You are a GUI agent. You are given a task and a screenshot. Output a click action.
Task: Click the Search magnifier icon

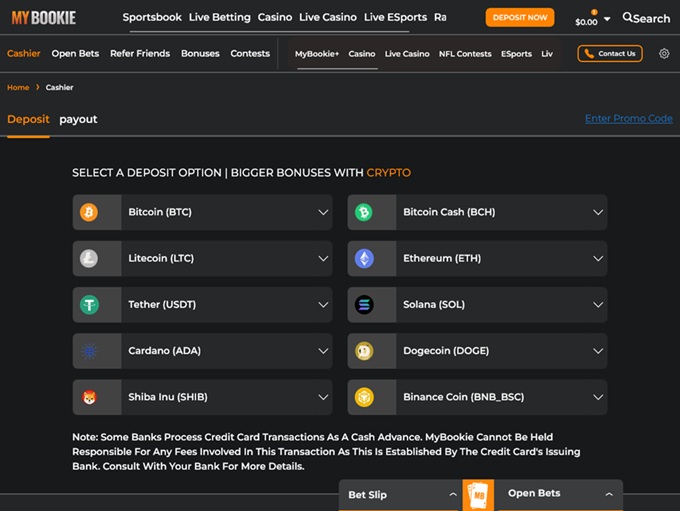[628, 18]
